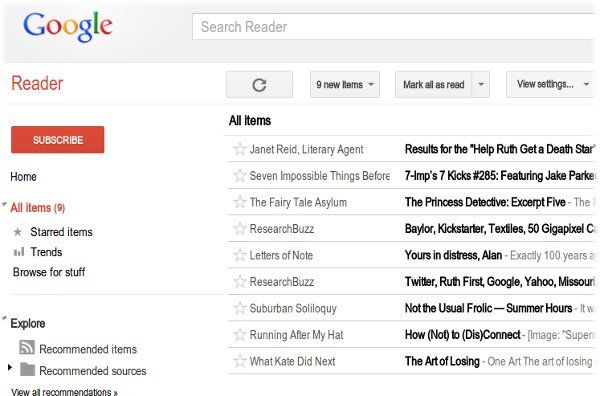Click the Recommended sources folder icon

click(28, 369)
